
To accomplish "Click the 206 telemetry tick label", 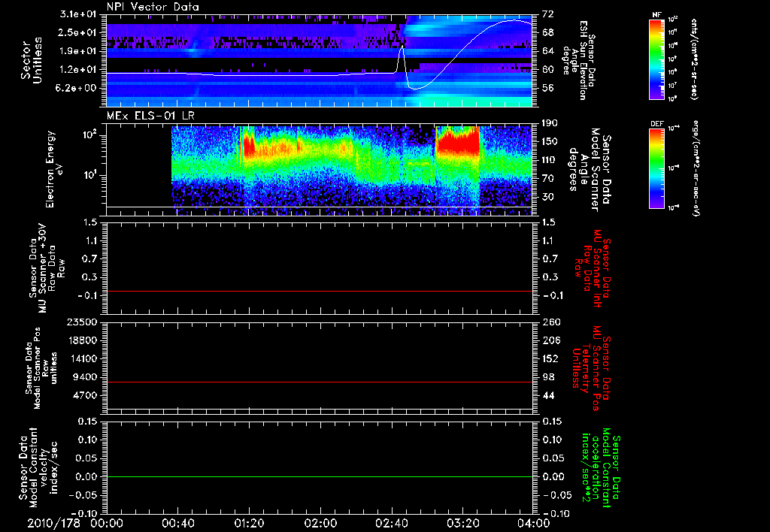I will point(550,340).
